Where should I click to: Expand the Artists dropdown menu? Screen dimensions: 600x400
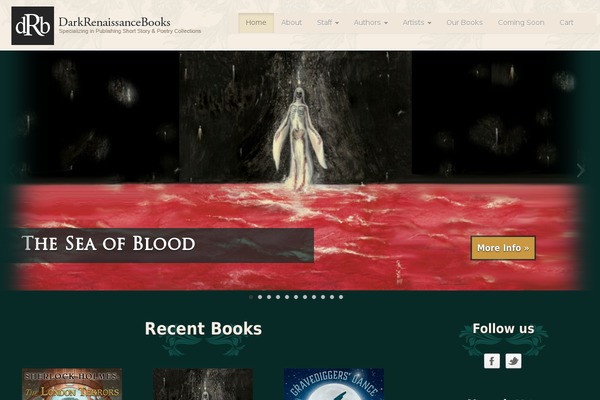417,23
